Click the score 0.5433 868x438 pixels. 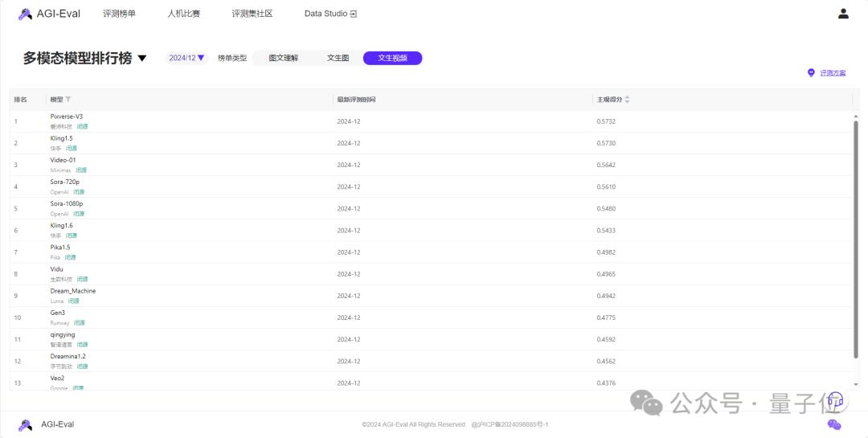pos(606,231)
